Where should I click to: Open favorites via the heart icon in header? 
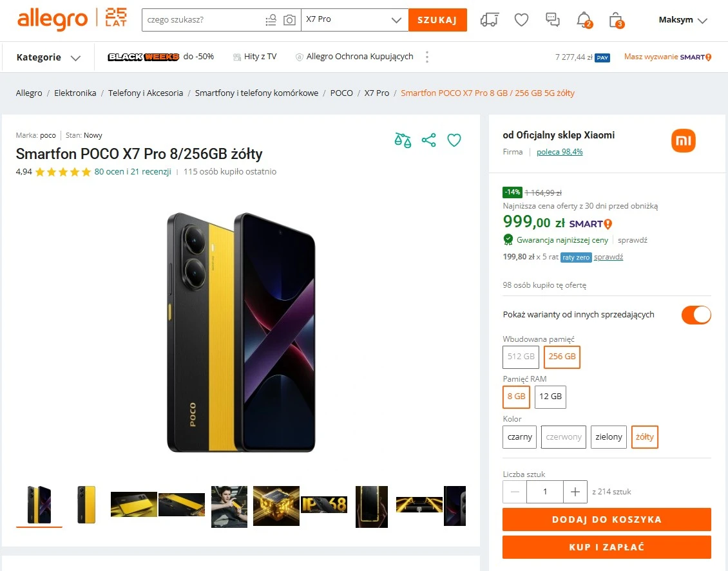(521, 20)
